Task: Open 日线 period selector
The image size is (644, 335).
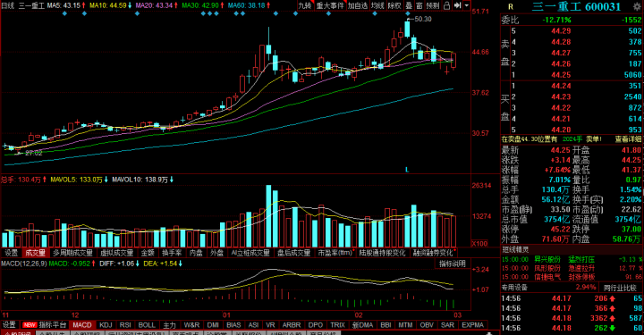Action: (x=7, y=5)
